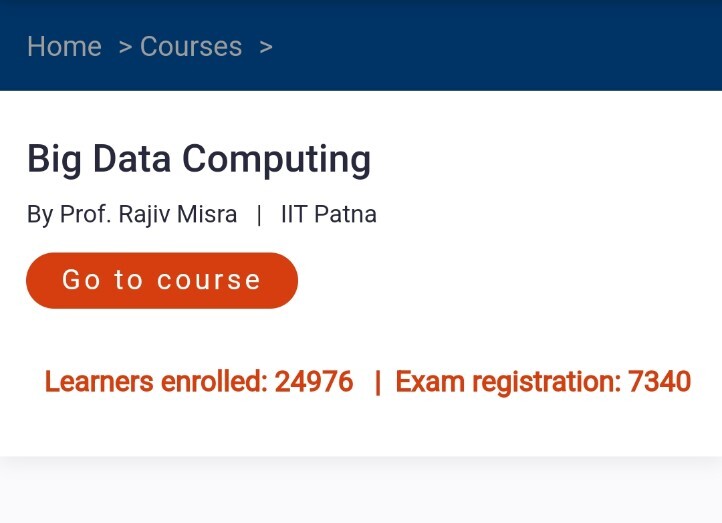This screenshot has width=722, height=523.
Task: Click the 7340 registration count
Action: point(659,382)
